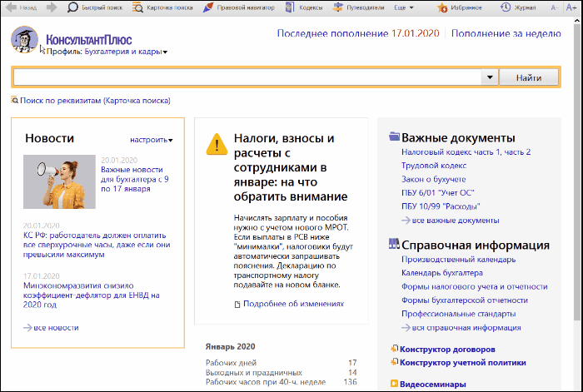Open Календарь бухгалтера link

click(x=442, y=273)
